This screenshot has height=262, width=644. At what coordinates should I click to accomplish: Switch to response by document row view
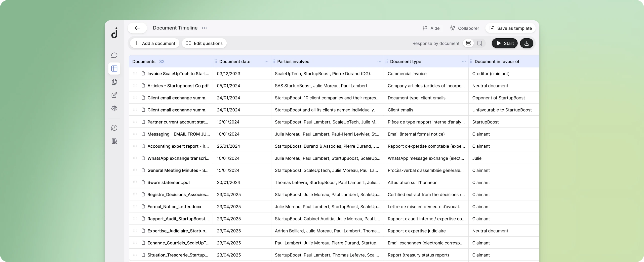[x=468, y=43]
